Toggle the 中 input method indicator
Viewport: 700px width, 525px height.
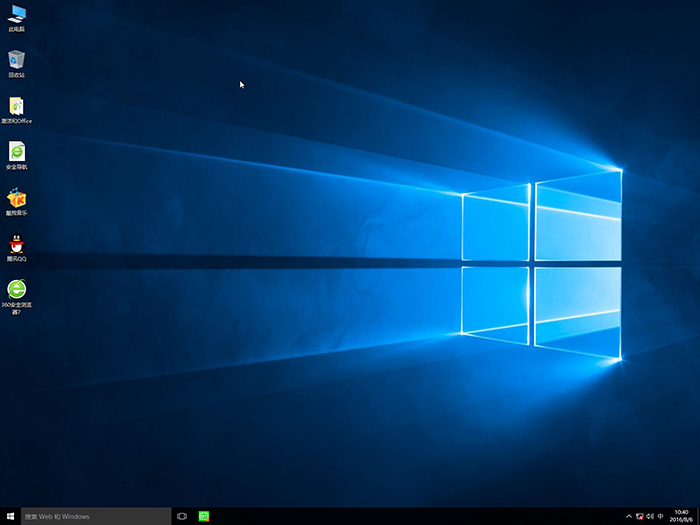661,516
